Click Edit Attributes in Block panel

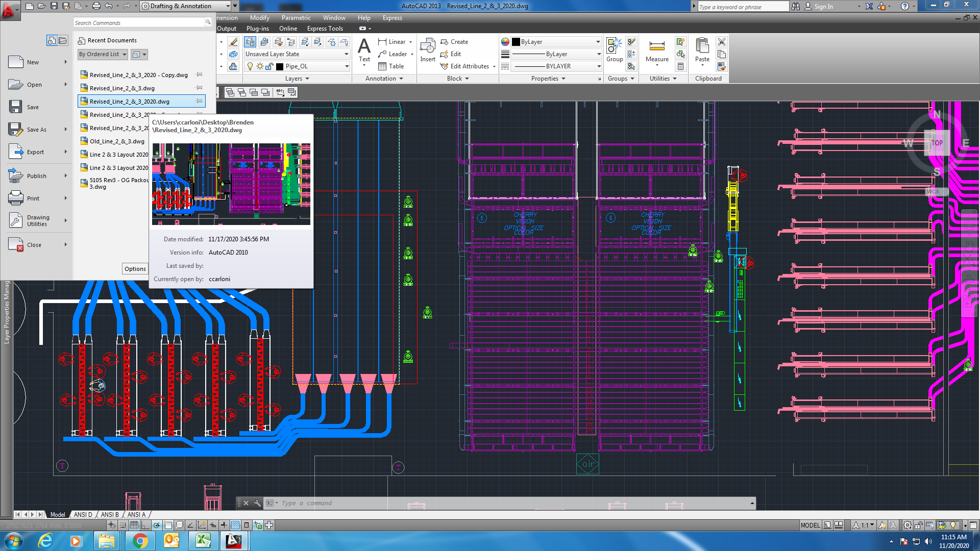(469, 66)
